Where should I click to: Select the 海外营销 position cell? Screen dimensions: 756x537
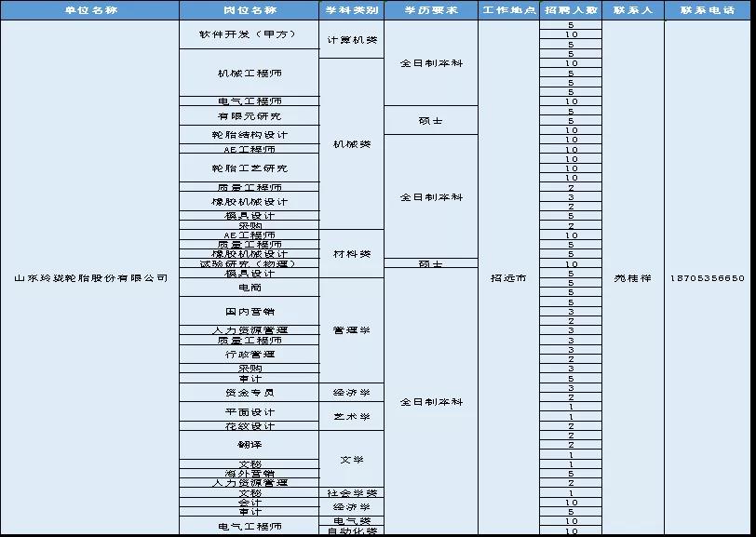tap(250, 474)
